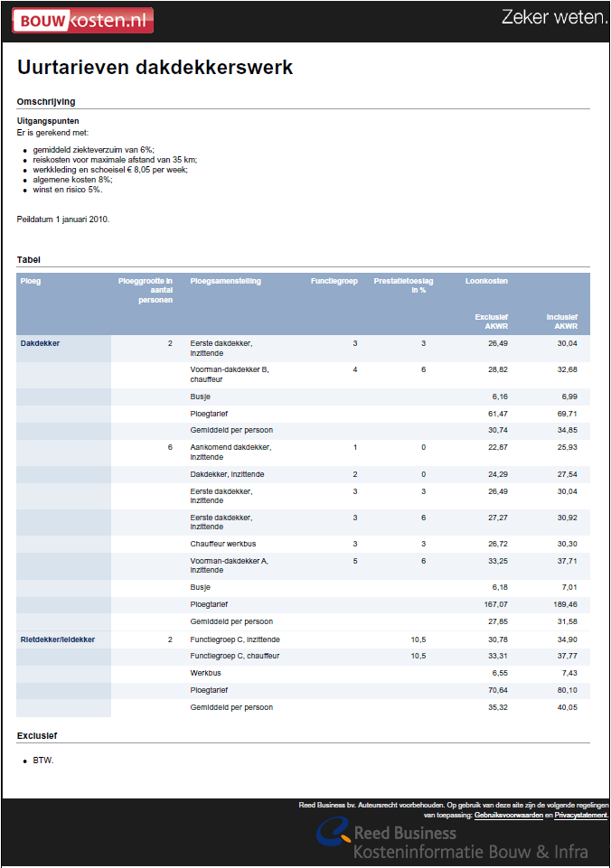Click the value 22,87

pos(497,447)
